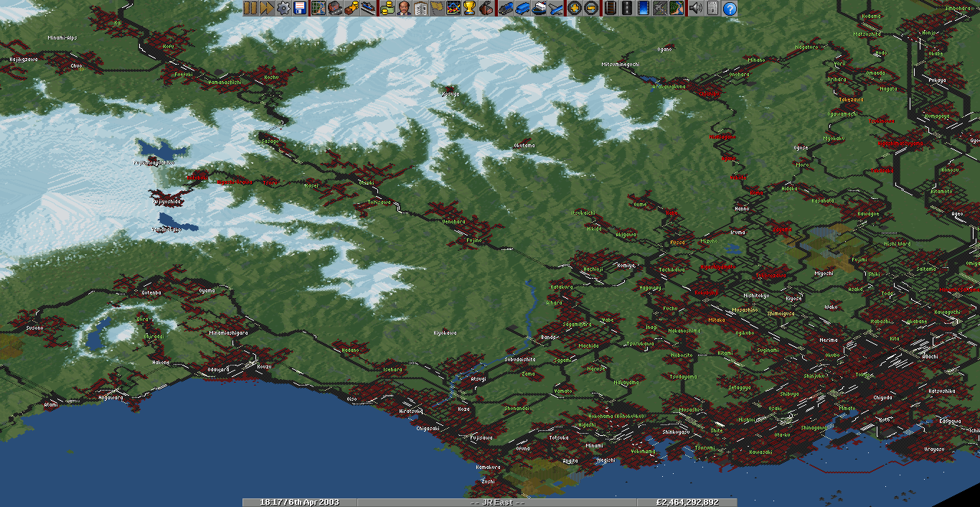
Task: Select the Ogano town name
Action: tap(665, 50)
